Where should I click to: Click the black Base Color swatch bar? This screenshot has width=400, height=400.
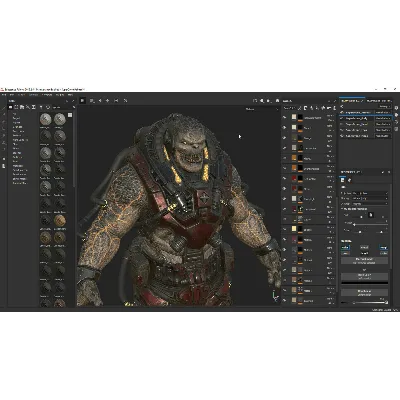click(364, 283)
